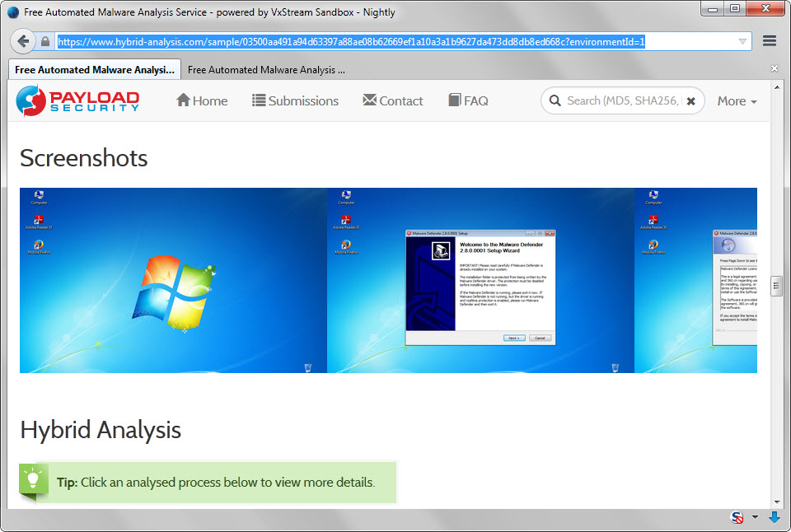791x532 pixels.
Task: Open the NoScript status bar icon
Action: pos(737,517)
